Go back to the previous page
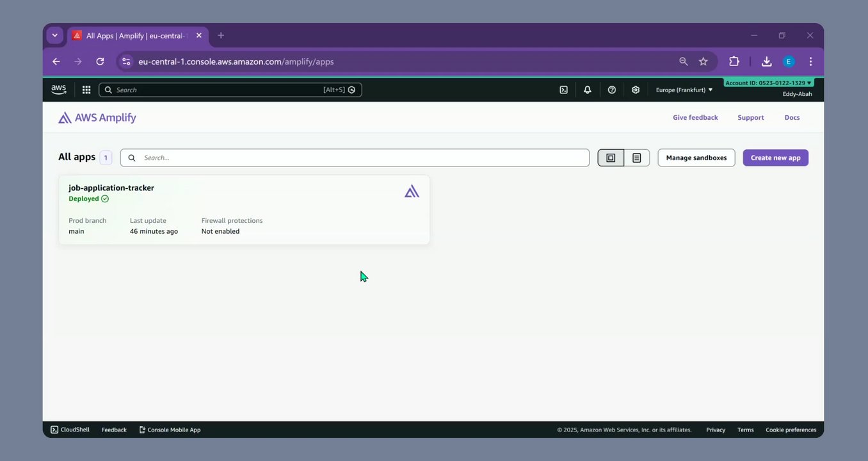The image size is (868, 461). pos(56,61)
